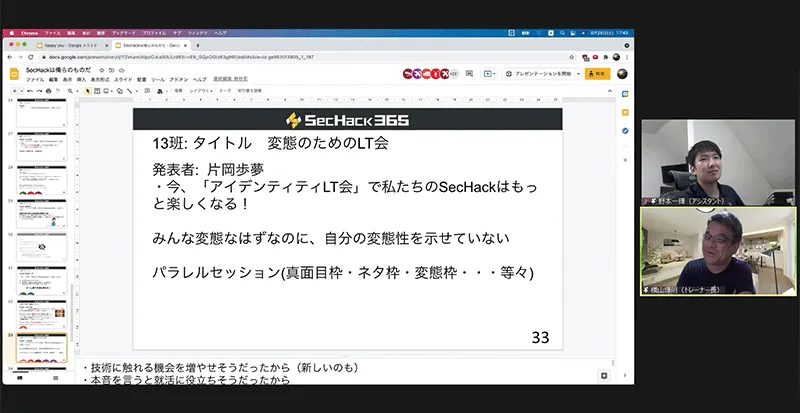Switch to filmstrip view button
The height and width of the screenshot is (413, 800).
click(x=20, y=378)
